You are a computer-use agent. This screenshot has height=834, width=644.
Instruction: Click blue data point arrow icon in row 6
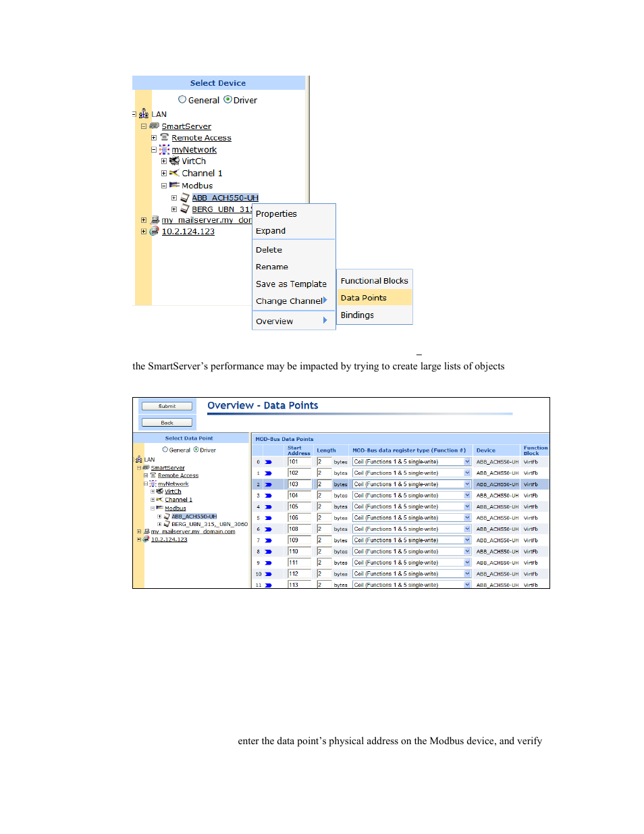coord(268,529)
